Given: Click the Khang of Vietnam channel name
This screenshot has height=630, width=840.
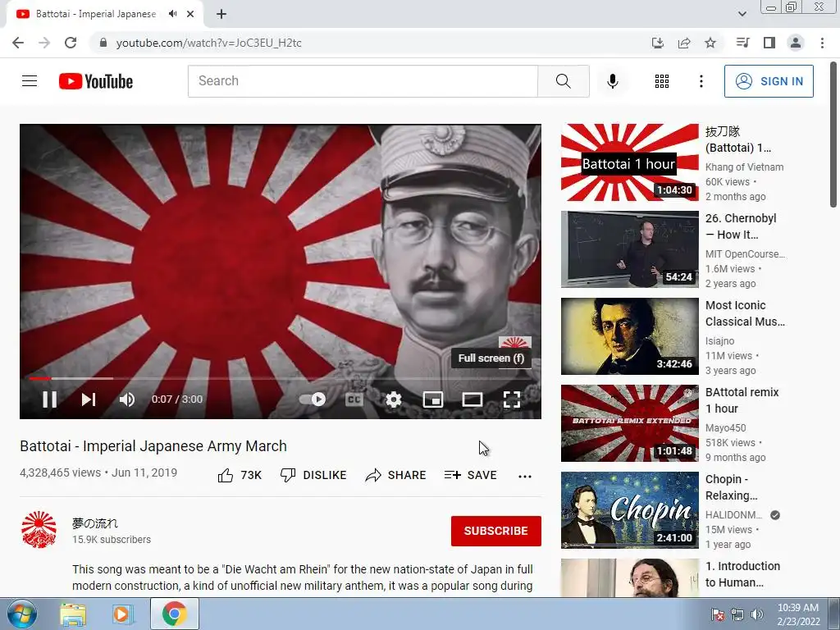Looking at the screenshot, I should [744, 167].
